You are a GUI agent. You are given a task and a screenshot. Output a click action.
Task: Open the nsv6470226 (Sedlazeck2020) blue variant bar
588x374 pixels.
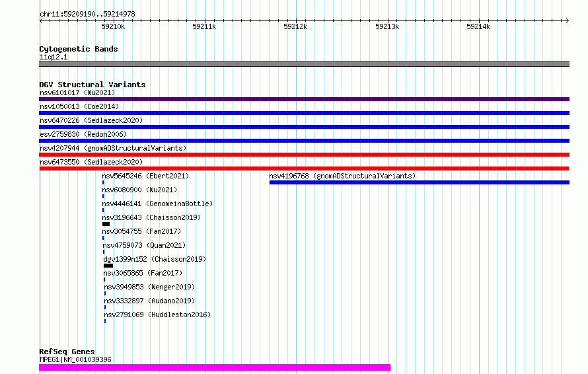pos(304,127)
